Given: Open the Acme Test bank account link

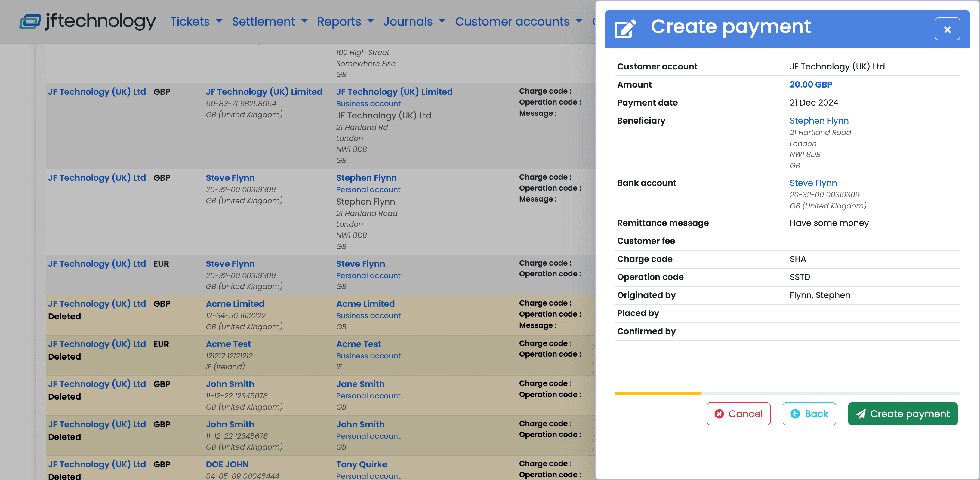Looking at the screenshot, I should [x=228, y=344].
